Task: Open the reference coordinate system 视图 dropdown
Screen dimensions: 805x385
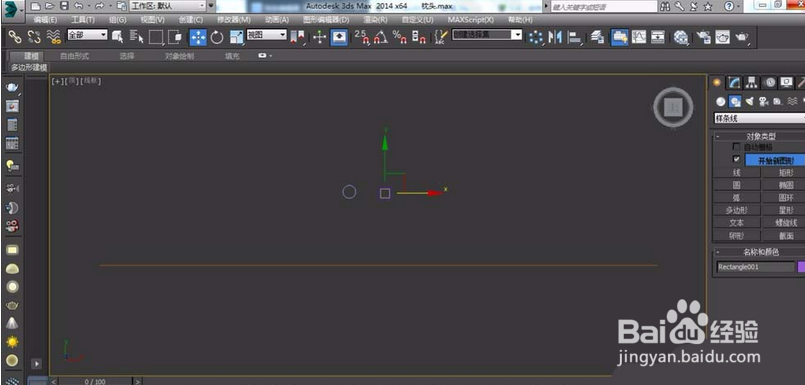Action: tap(266, 35)
